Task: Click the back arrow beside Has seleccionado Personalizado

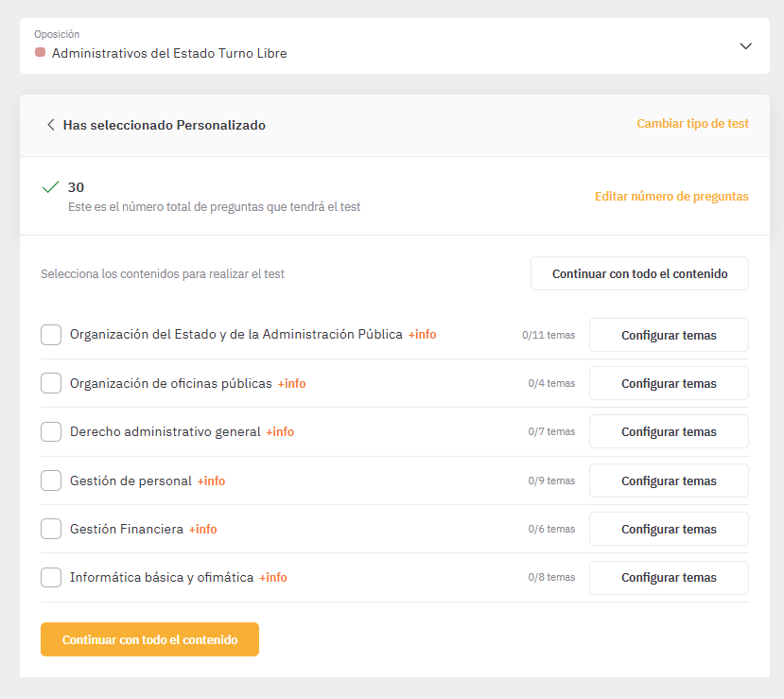Action: (50, 125)
